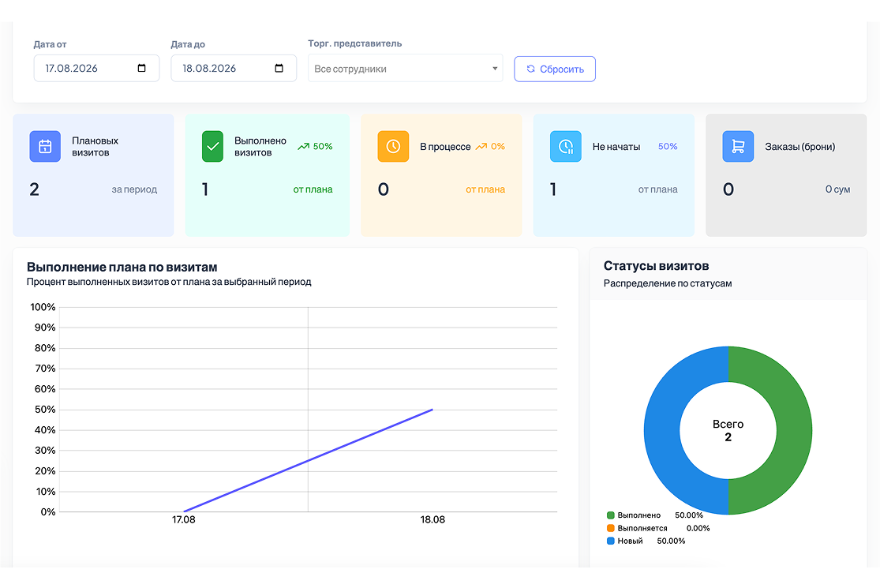Click the green trend arrow beside 50%
The image size is (880, 588).
tap(304, 147)
